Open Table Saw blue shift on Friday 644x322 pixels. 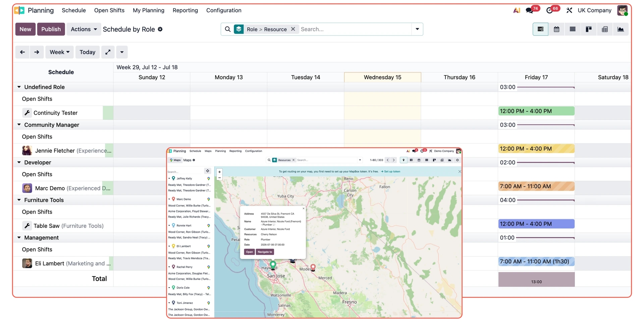pos(536,224)
